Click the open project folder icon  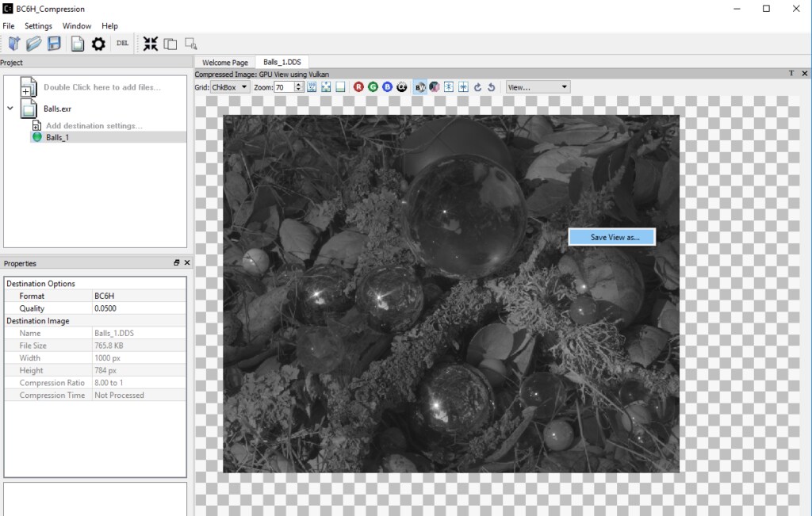point(34,44)
